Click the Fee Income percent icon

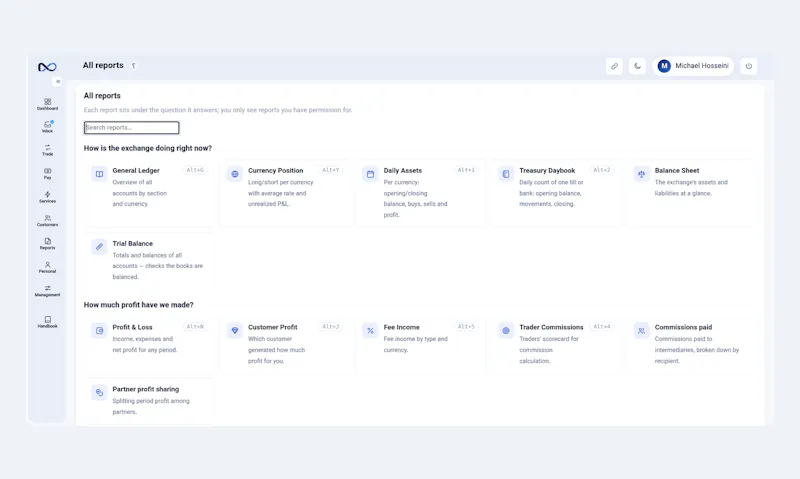click(x=370, y=331)
